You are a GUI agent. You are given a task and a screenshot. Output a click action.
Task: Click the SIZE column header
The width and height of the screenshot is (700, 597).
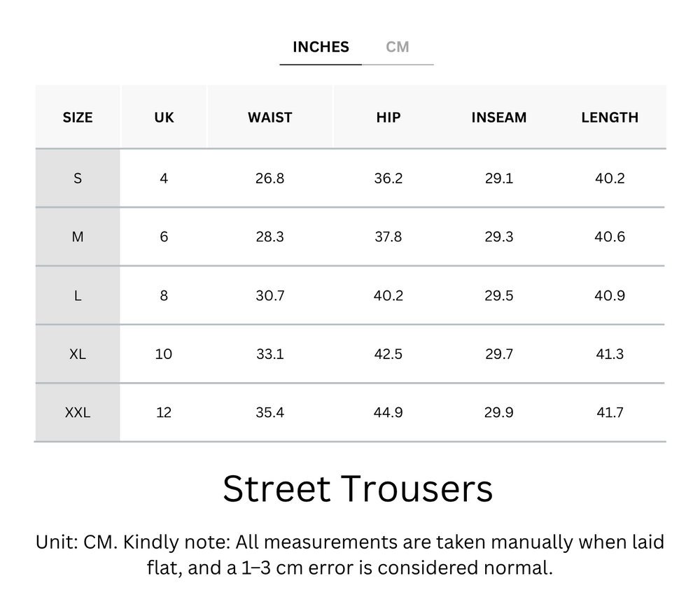[77, 117]
